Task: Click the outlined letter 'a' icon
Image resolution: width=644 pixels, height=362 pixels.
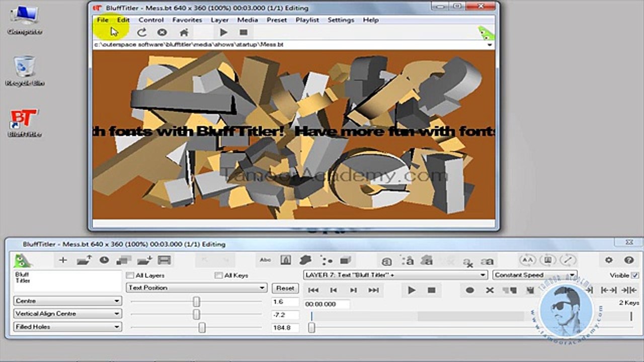Action: [x=386, y=261]
